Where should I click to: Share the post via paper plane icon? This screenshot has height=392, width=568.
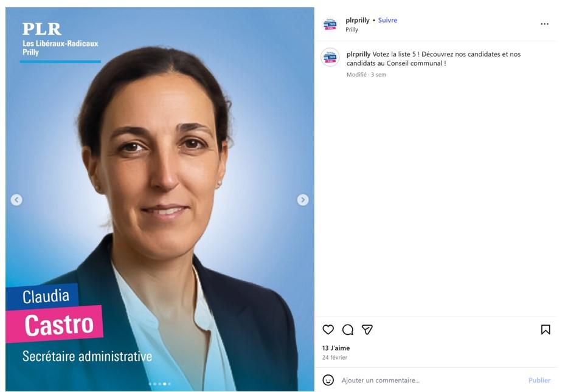[x=367, y=329]
